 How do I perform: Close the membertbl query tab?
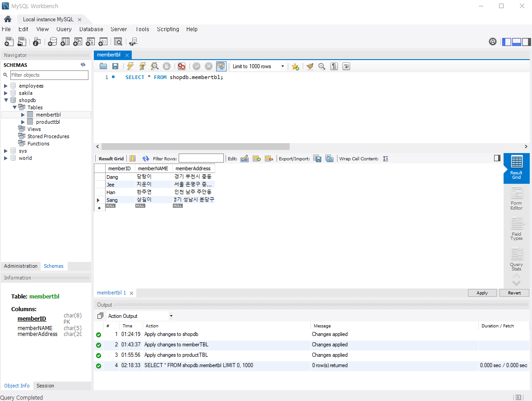[127, 55]
